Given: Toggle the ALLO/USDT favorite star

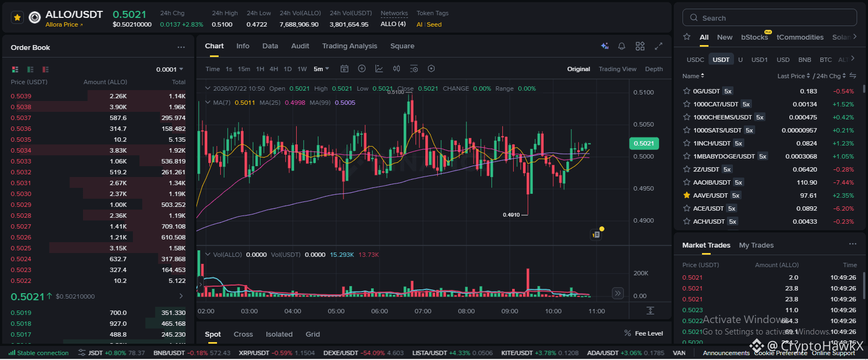Looking at the screenshot, I should click(17, 18).
